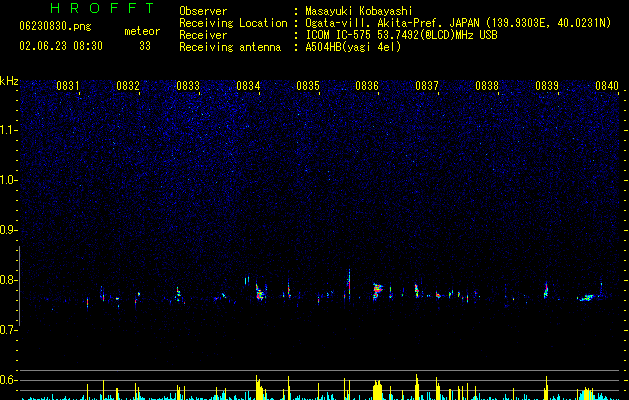The image size is (629, 400).
Task: Click the 0832 time marker
Action: 128,86
